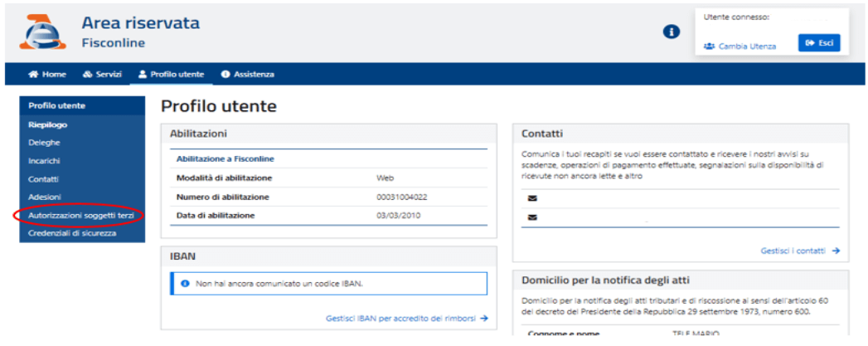Open Credenziali di sicurezza sidebar item
This screenshot has height=346, width=868.
[72, 233]
